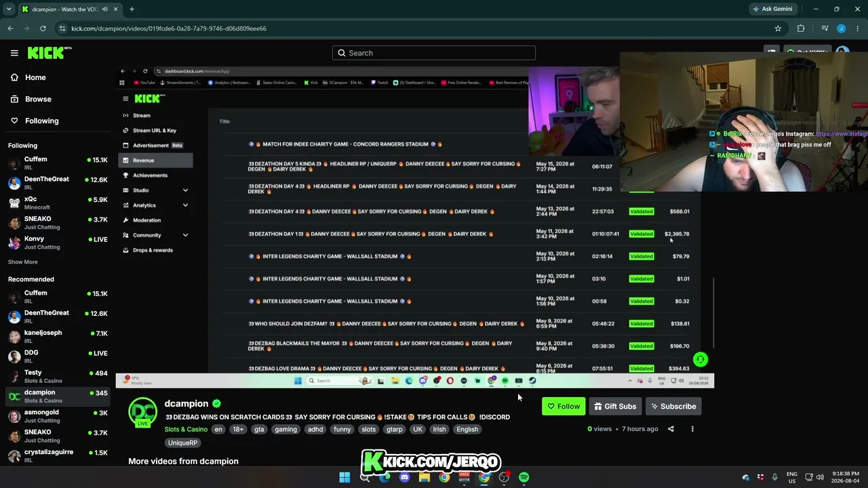Open the volume control in the system tray
This screenshot has width=868, height=488.
click(x=820, y=477)
